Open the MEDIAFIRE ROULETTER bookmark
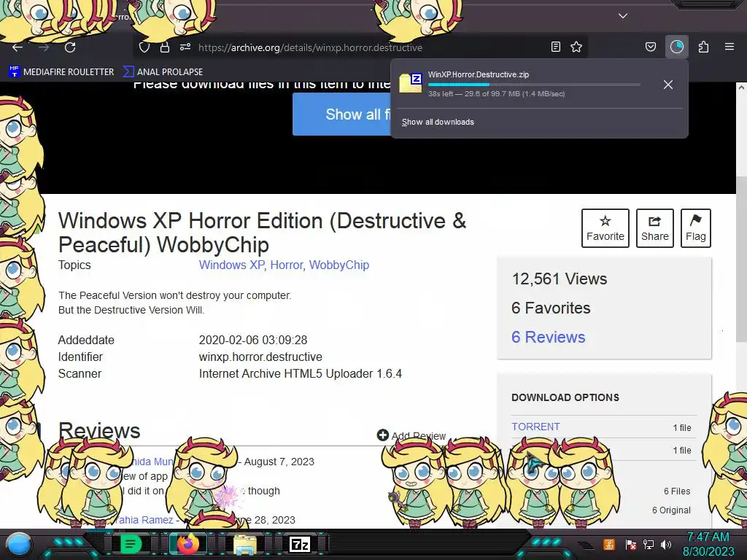Image resolution: width=747 pixels, height=560 pixels. pyautogui.click(x=61, y=72)
